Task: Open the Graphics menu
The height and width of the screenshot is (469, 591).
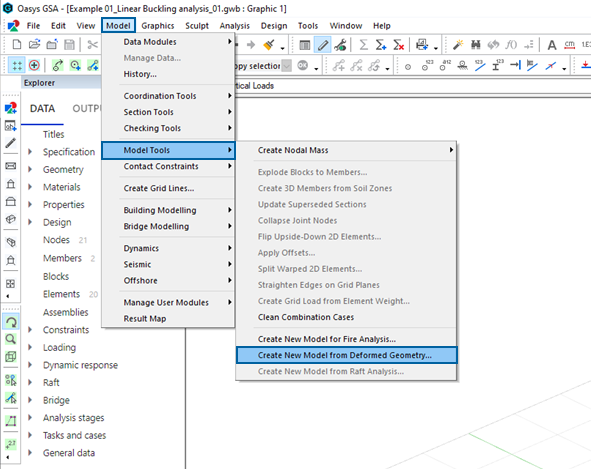Action: pyautogui.click(x=158, y=26)
